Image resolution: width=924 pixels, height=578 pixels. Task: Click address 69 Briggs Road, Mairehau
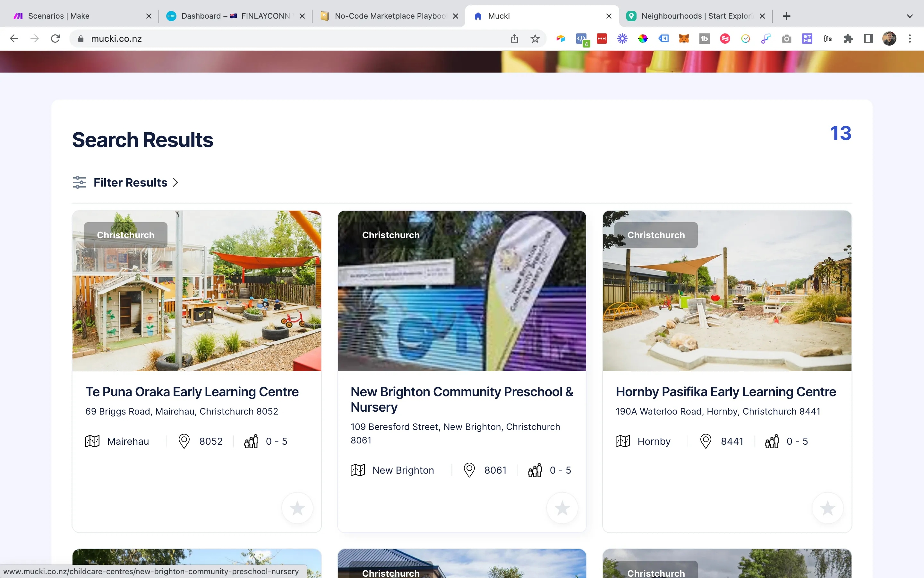[x=182, y=411]
